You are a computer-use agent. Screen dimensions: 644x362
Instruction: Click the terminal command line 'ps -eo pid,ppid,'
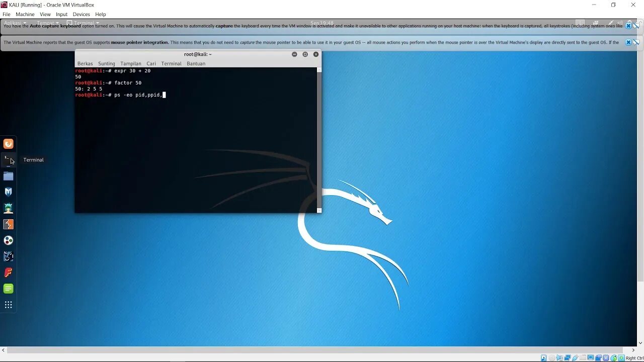pos(120,95)
